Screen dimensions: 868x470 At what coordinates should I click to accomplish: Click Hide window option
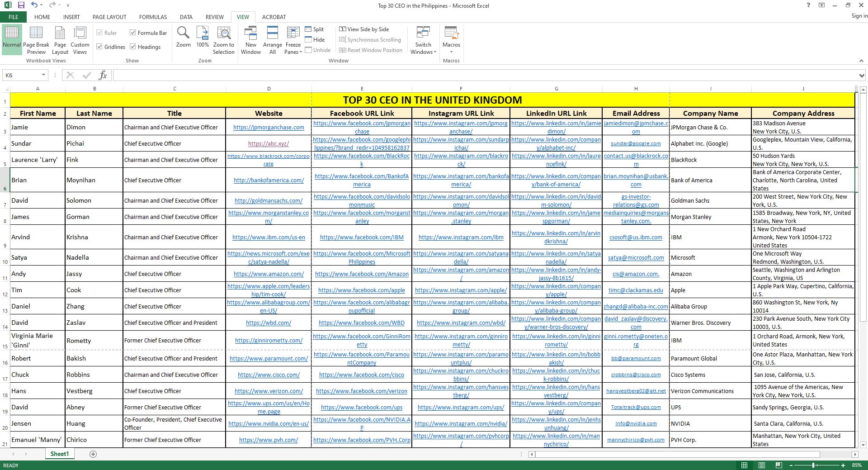315,39
